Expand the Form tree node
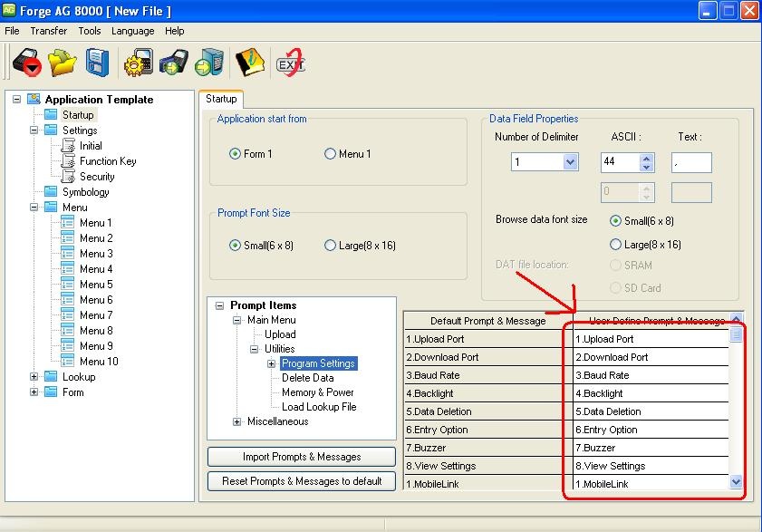 pyautogui.click(x=34, y=392)
